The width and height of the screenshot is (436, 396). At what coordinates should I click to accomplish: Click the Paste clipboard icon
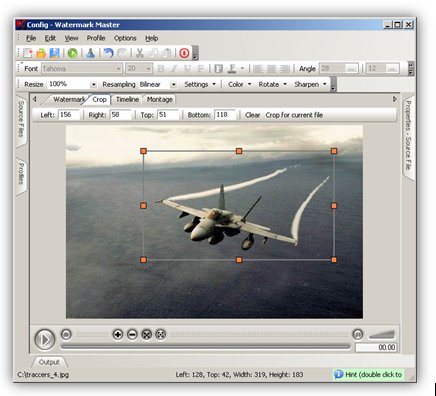166,53
